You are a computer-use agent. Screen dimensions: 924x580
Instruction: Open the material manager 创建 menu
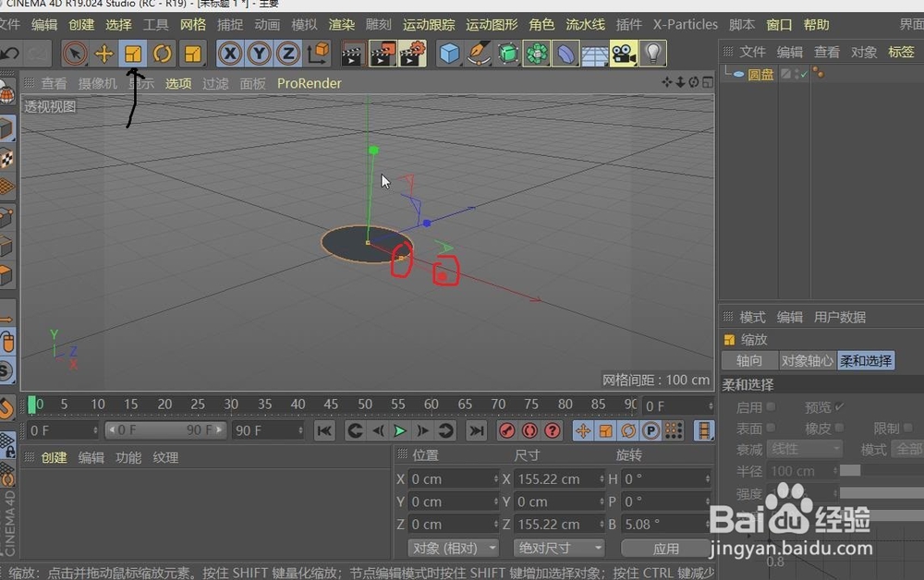[54, 457]
